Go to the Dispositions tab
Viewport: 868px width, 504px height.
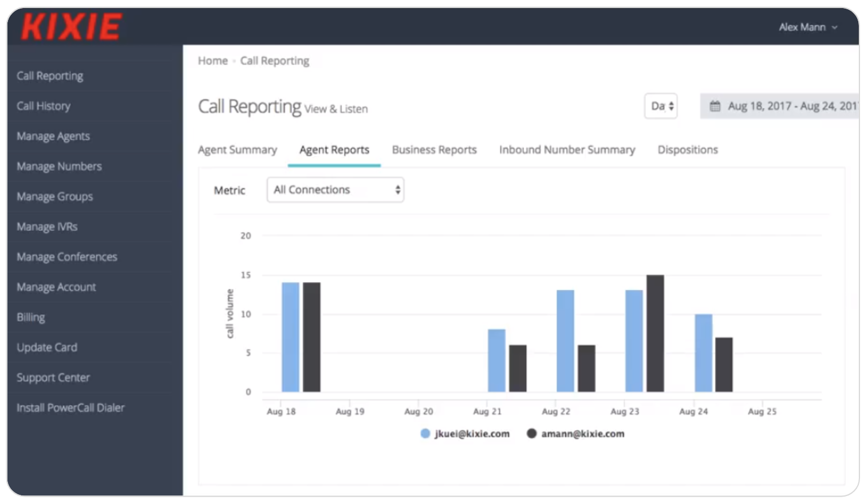(x=688, y=149)
